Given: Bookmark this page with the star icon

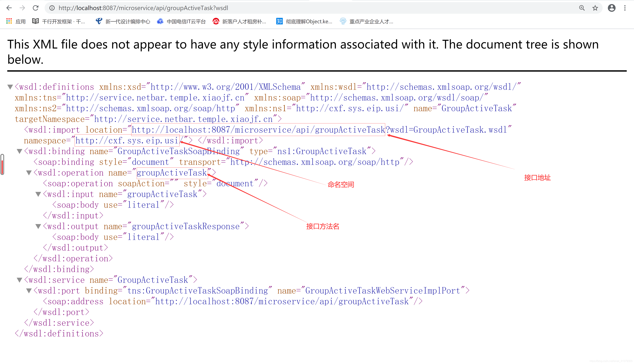Looking at the screenshot, I should coord(595,8).
